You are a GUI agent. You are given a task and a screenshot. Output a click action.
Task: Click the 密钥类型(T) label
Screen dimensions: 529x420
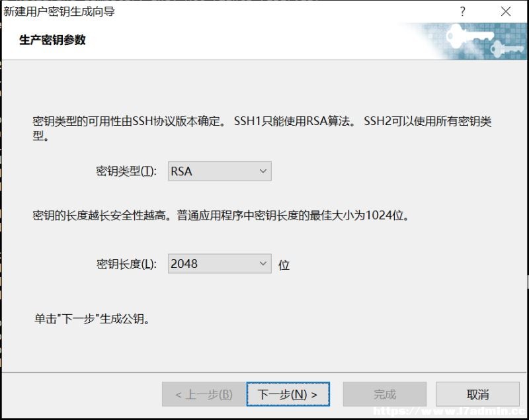point(126,171)
